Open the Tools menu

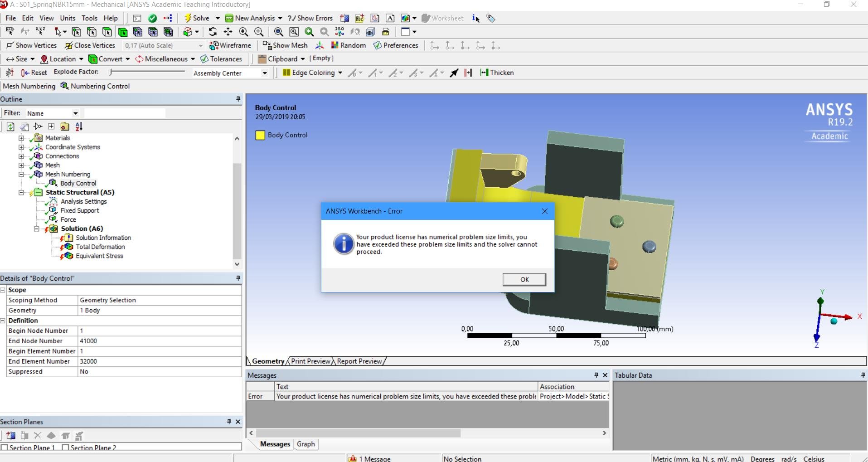click(89, 18)
